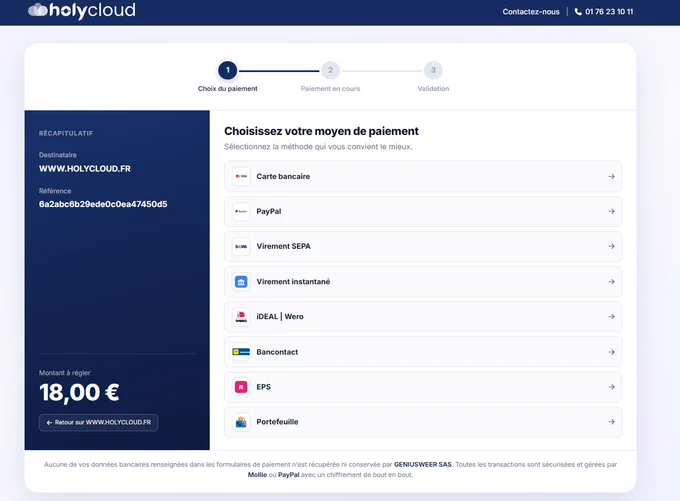The image size is (680, 501).
Task: Click the arrow on the Carte bancaire row
Action: coord(611,177)
